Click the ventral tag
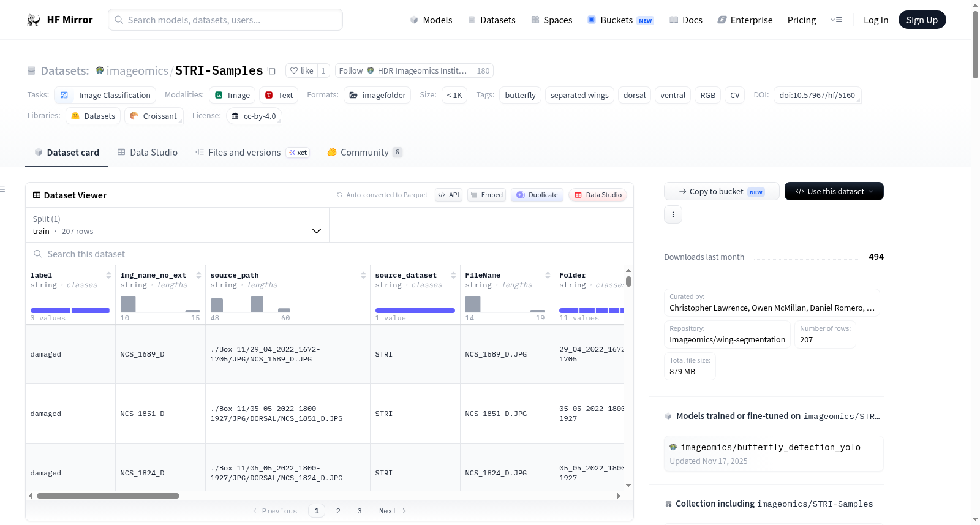This screenshot has width=980, height=525. [x=673, y=95]
